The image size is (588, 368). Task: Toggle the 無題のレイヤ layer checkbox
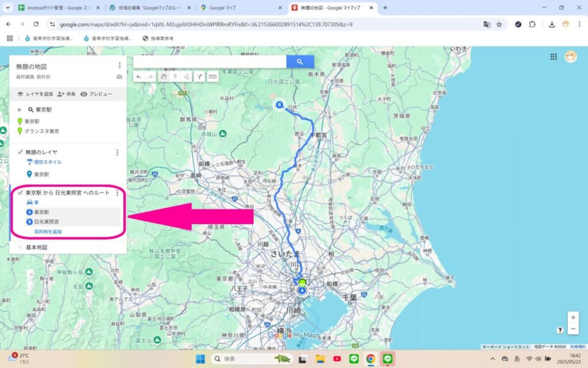click(20, 152)
